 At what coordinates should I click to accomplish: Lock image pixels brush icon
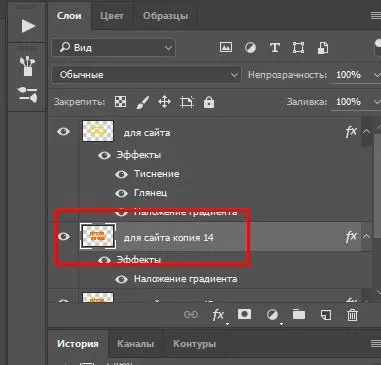pos(142,102)
